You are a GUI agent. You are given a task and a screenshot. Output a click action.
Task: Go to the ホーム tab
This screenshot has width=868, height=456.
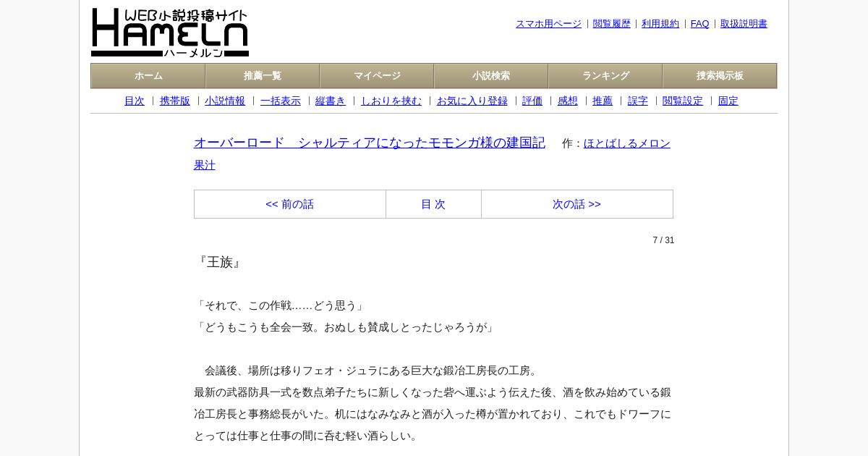coord(148,76)
